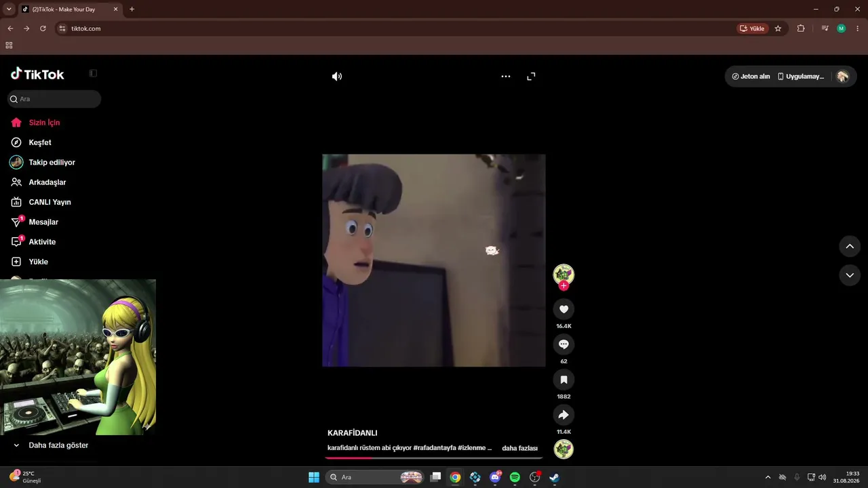Open Task View on the taskbar
This screenshot has width=868, height=488.
[x=436, y=477]
